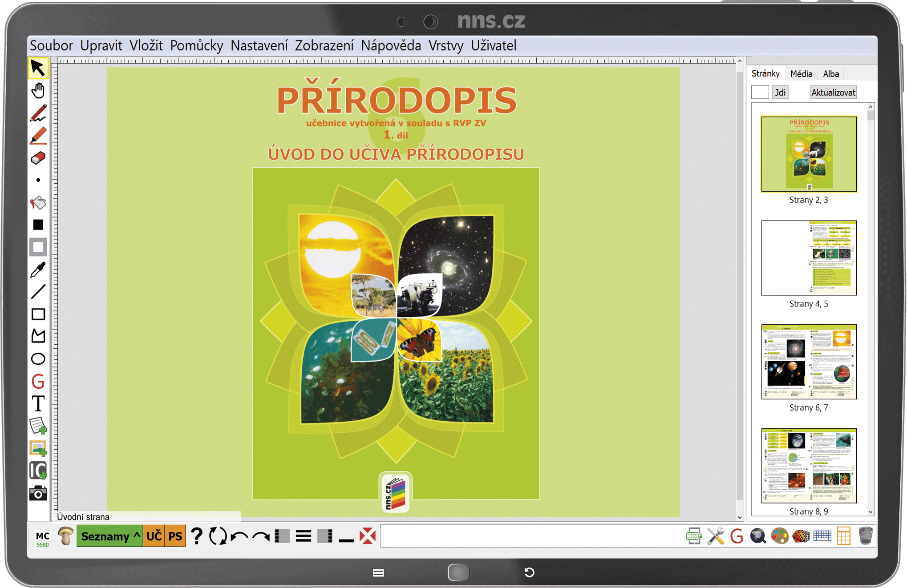
Task: Toggle the UČ textbook button
Action: pos(154,536)
